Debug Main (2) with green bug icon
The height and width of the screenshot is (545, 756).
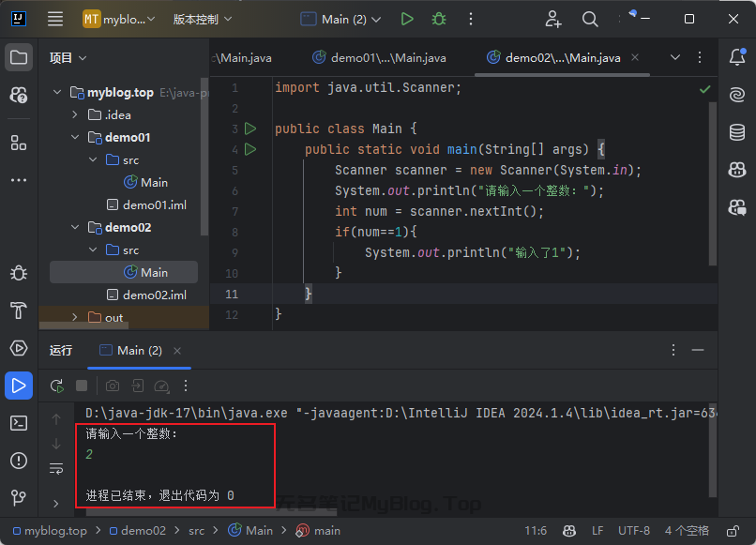click(x=439, y=20)
